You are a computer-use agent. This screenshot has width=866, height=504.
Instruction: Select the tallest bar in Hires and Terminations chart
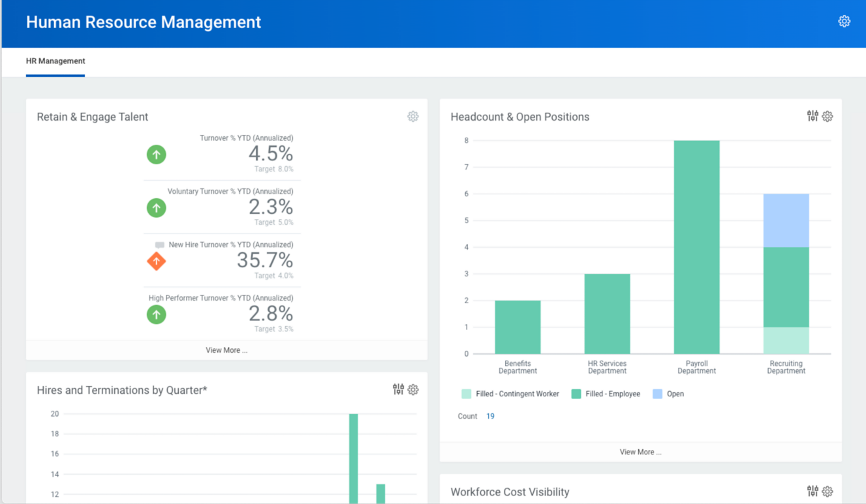tap(354, 459)
